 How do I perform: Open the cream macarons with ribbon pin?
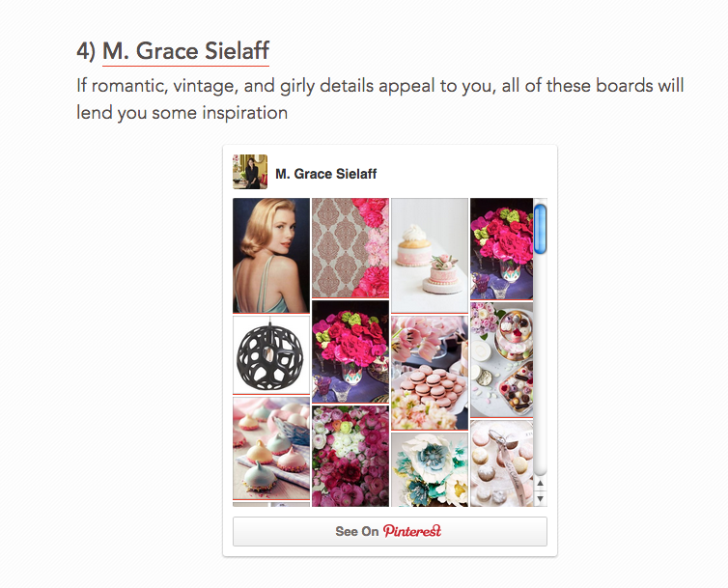click(x=501, y=463)
